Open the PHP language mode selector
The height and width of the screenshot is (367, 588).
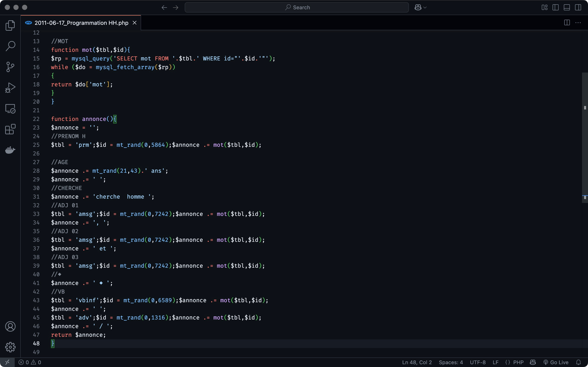pos(518,362)
